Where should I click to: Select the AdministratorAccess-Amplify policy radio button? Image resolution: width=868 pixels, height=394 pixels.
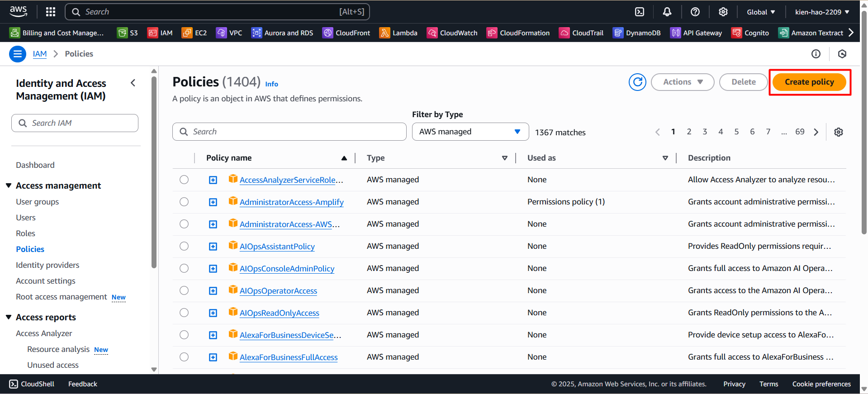click(x=184, y=202)
